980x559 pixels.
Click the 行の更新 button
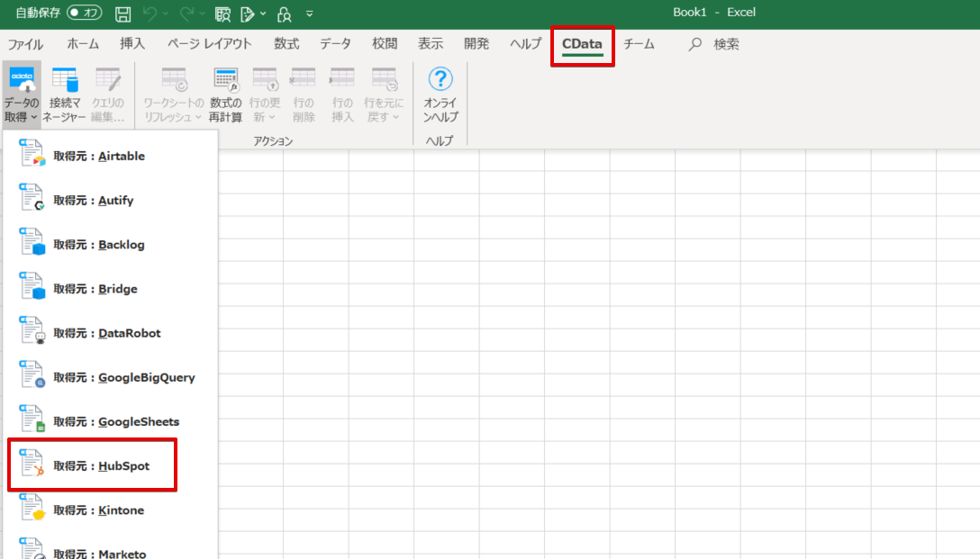[265, 95]
